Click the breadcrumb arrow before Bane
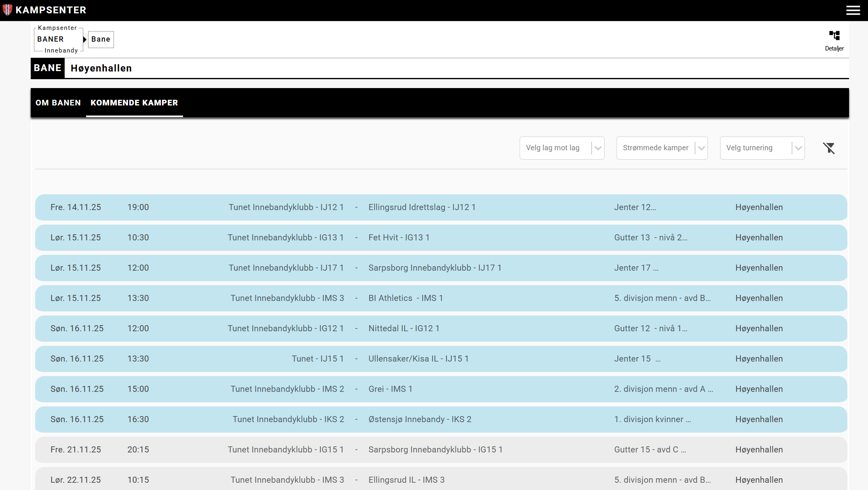868x490 pixels. (x=85, y=40)
